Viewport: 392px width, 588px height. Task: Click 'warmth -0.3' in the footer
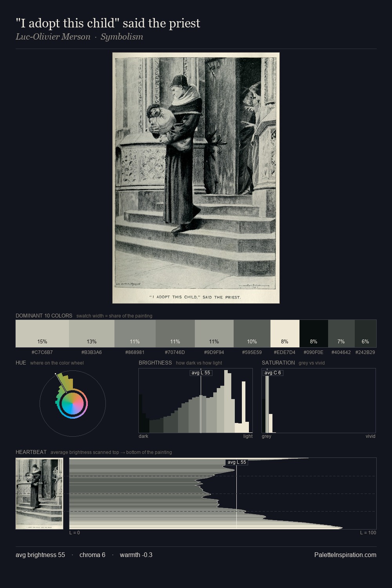tap(136, 555)
